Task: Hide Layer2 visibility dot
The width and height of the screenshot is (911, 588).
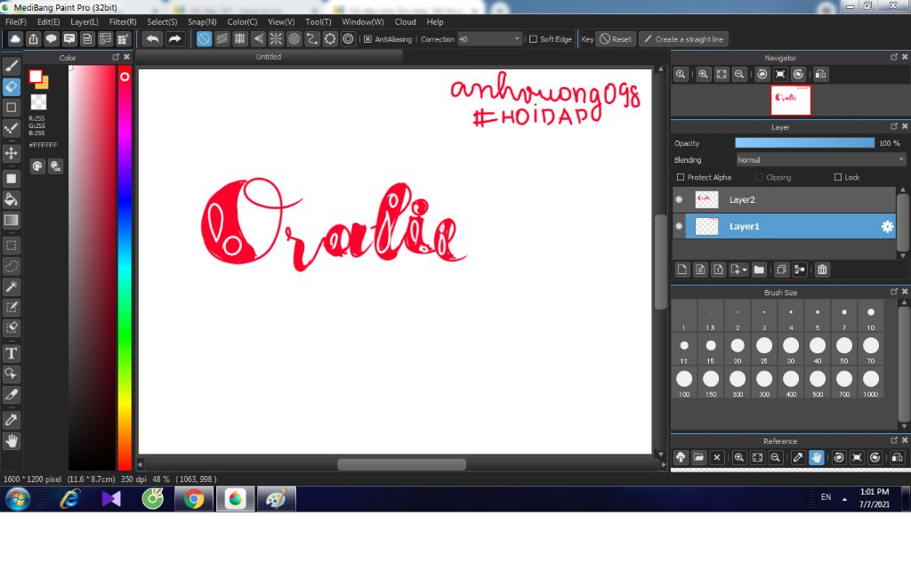Action: click(x=679, y=199)
